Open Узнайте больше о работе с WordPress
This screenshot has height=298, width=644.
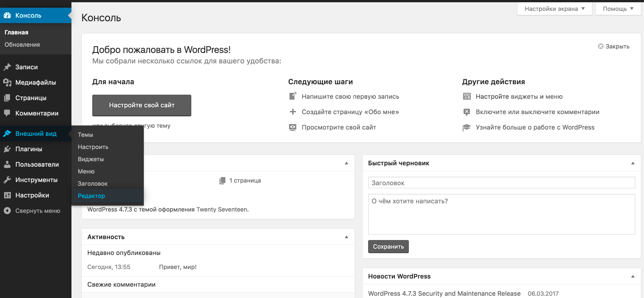535,127
